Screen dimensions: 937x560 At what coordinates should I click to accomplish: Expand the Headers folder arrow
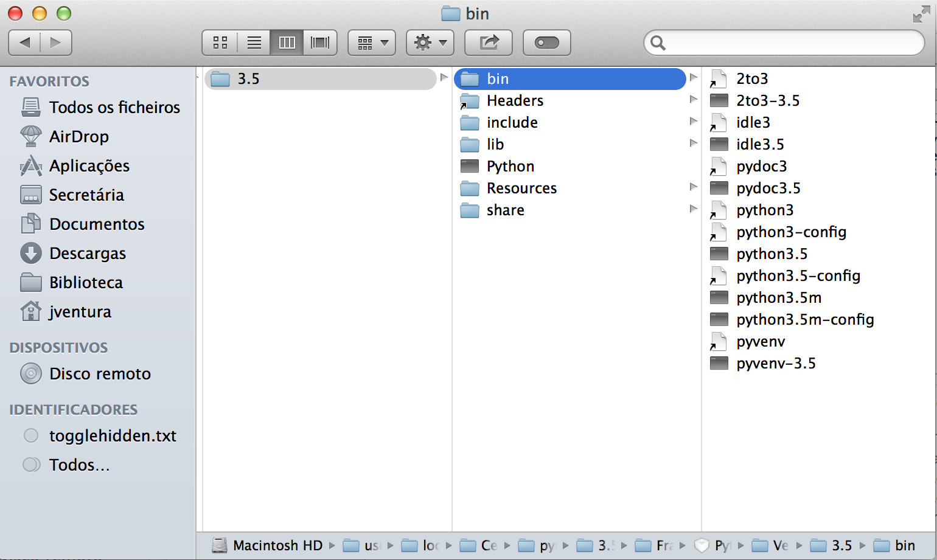click(693, 100)
